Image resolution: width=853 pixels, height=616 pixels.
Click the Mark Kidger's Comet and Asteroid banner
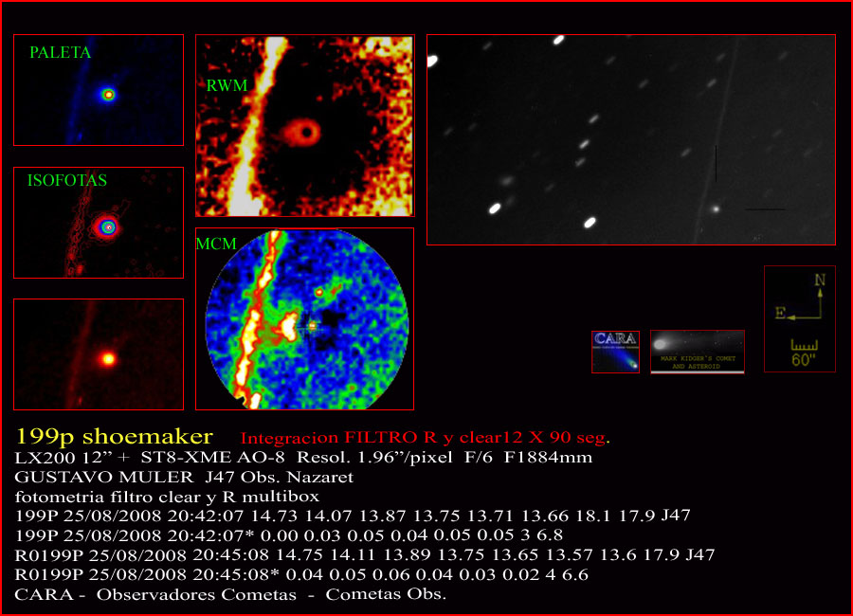coord(698,353)
